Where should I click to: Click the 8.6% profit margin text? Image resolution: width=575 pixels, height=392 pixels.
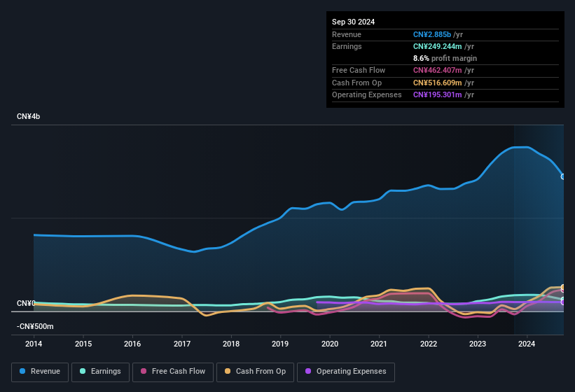[x=445, y=58]
